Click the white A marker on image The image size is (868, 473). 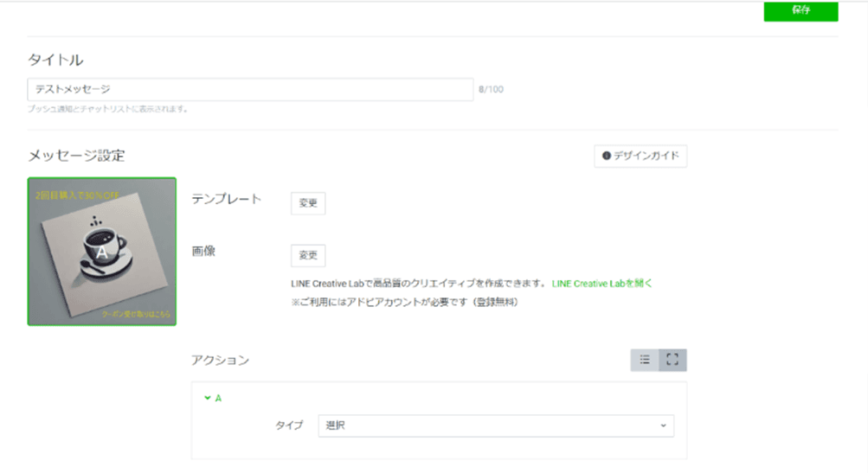pyautogui.click(x=101, y=252)
